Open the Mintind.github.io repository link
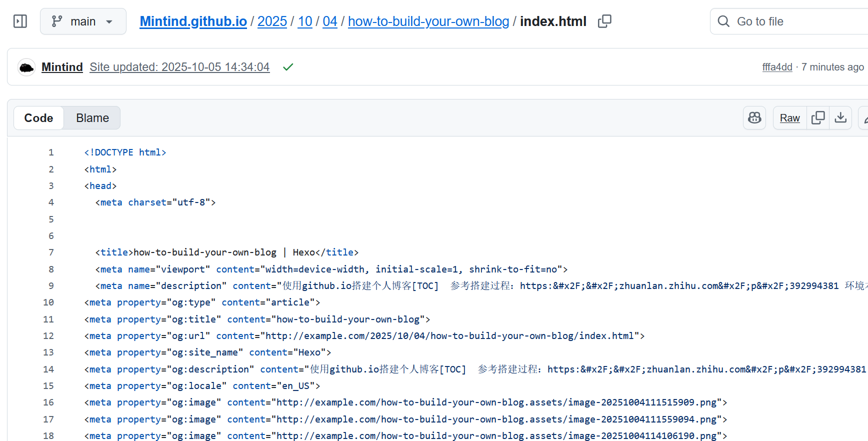868x441 pixels. point(193,21)
